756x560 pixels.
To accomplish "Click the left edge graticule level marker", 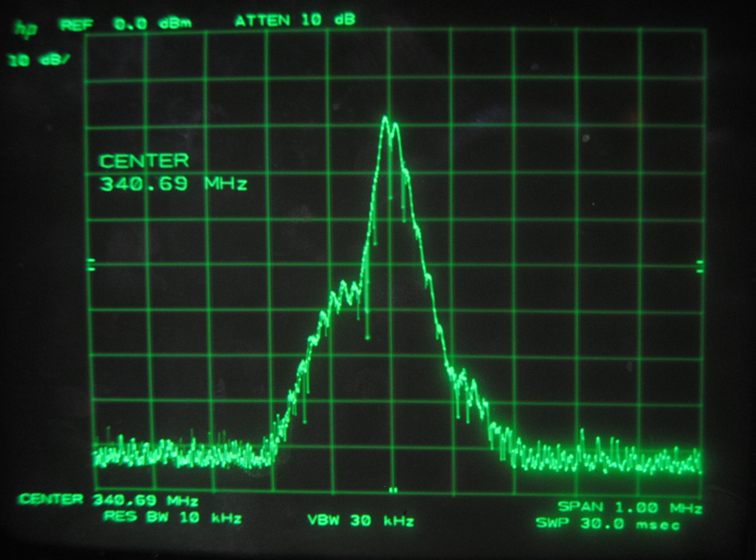I will 92,266.
